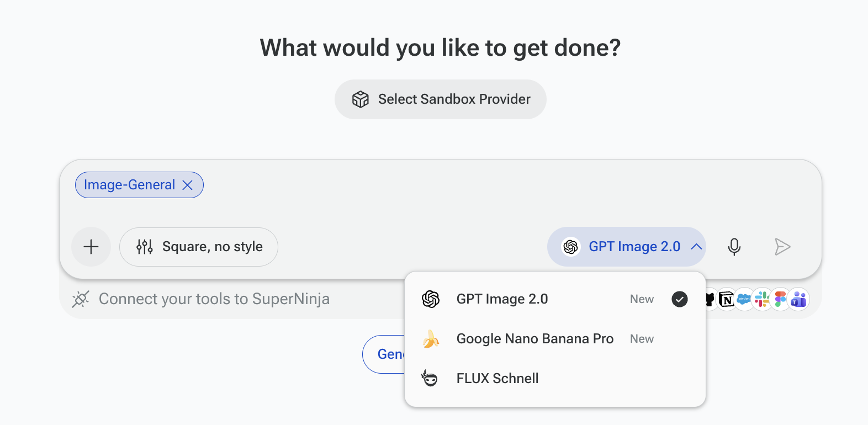
Task: Click the GitHub integration icon
Action: (x=710, y=299)
